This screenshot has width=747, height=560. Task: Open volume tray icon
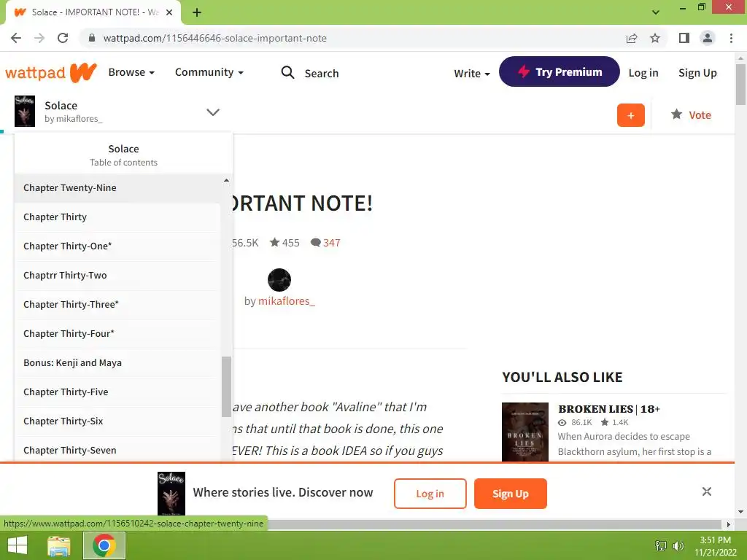pyautogui.click(x=678, y=545)
